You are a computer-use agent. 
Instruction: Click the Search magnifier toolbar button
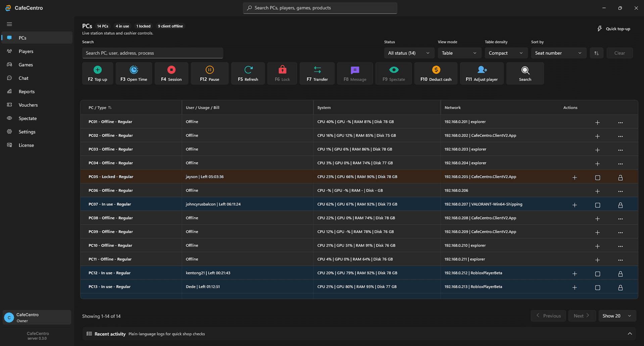[x=525, y=73]
